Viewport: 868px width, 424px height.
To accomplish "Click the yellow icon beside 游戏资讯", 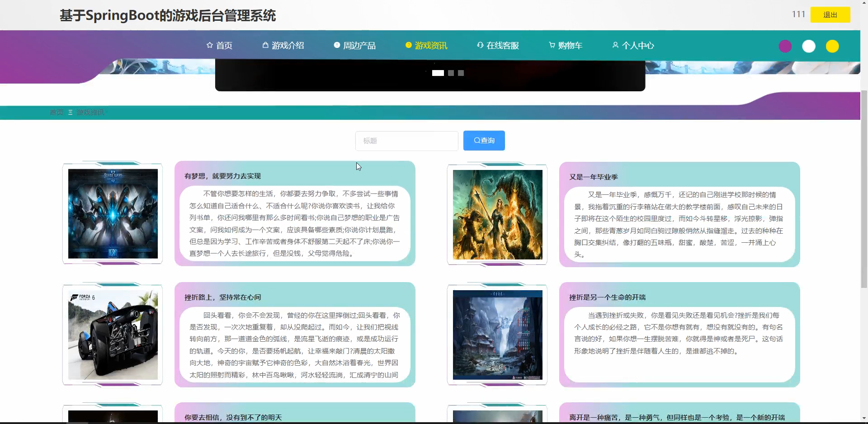I will (x=409, y=45).
